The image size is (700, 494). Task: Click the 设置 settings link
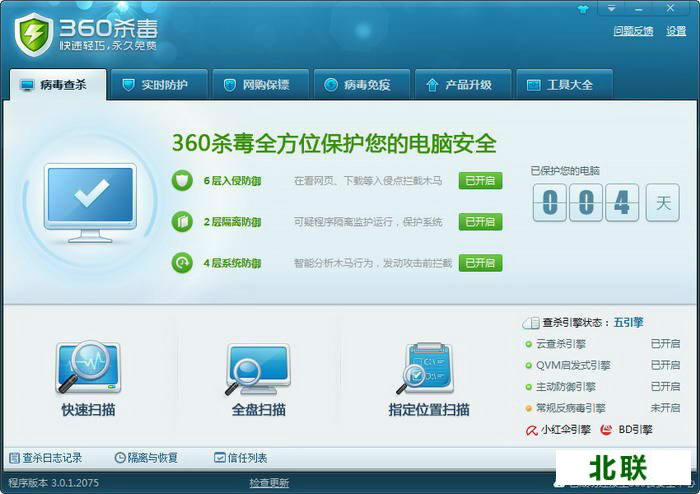[x=676, y=31]
